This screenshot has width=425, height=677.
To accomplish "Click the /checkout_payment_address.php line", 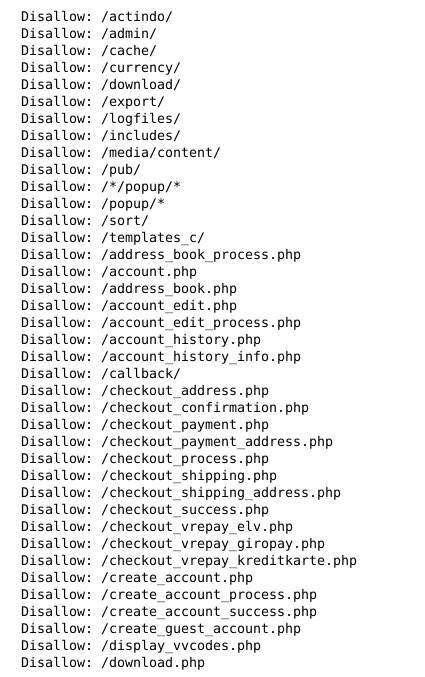I will tap(177, 442).
